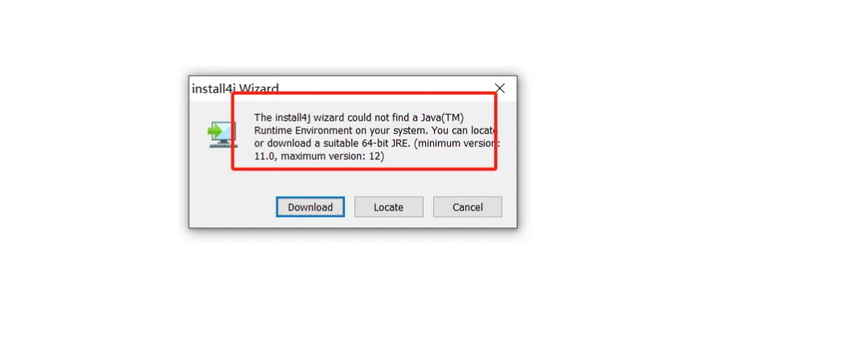This screenshot has width=868, height=360.
Task: Click the Download button
Action: 310,207
